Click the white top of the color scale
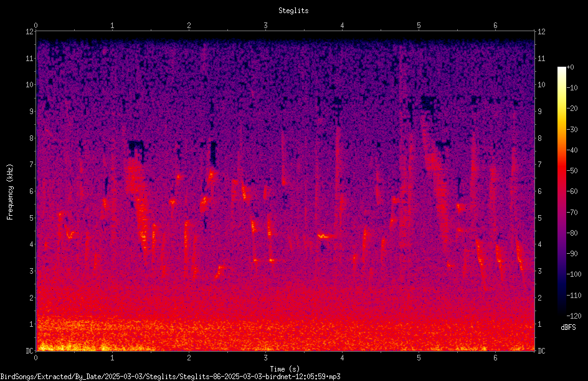 [x=561, y=69]
